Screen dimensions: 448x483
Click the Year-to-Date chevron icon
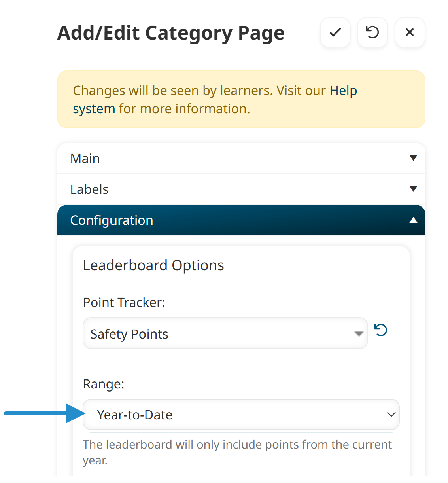tap(391, 415)
